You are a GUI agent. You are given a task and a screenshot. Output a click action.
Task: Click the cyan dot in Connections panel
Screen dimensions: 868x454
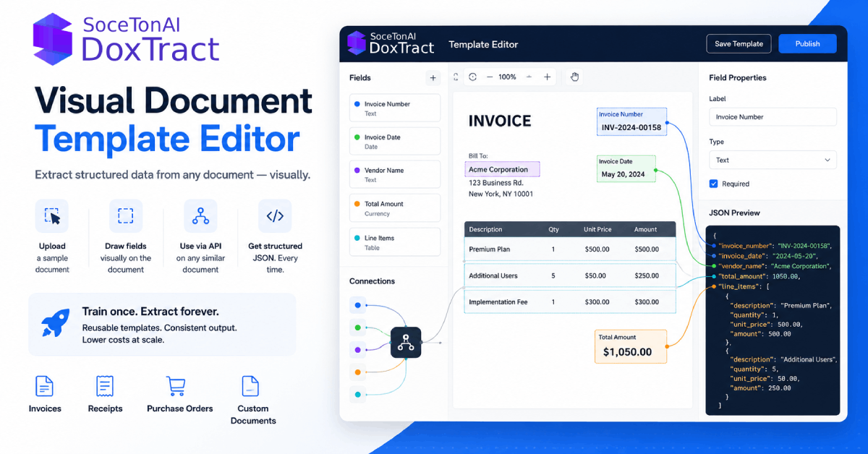click(x=357, y=395)
